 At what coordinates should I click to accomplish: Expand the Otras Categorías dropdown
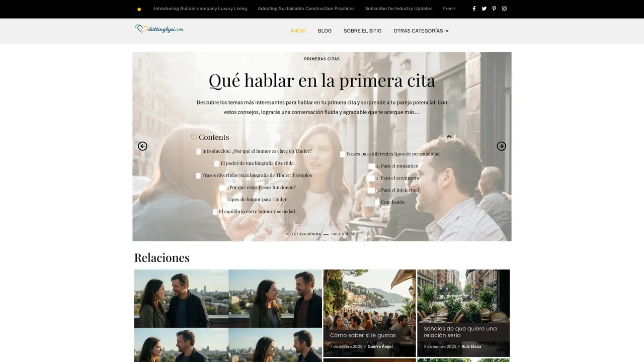click(x=421, y=31)
